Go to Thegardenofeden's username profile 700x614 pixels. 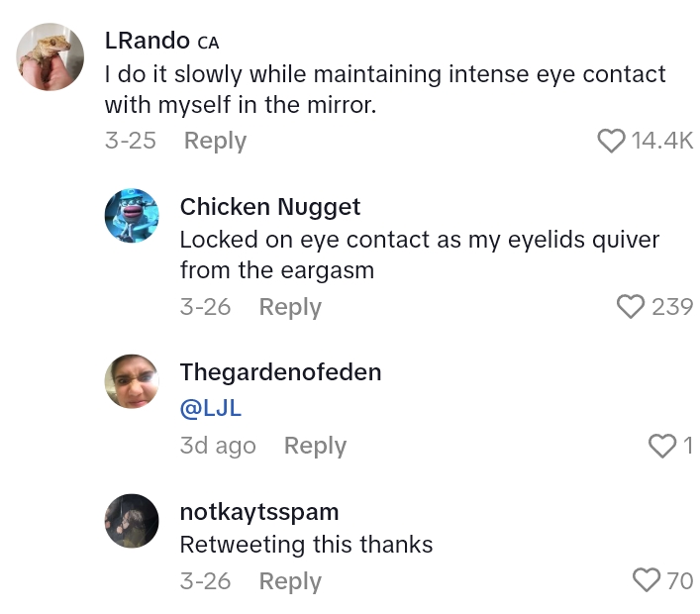[280, 372]
